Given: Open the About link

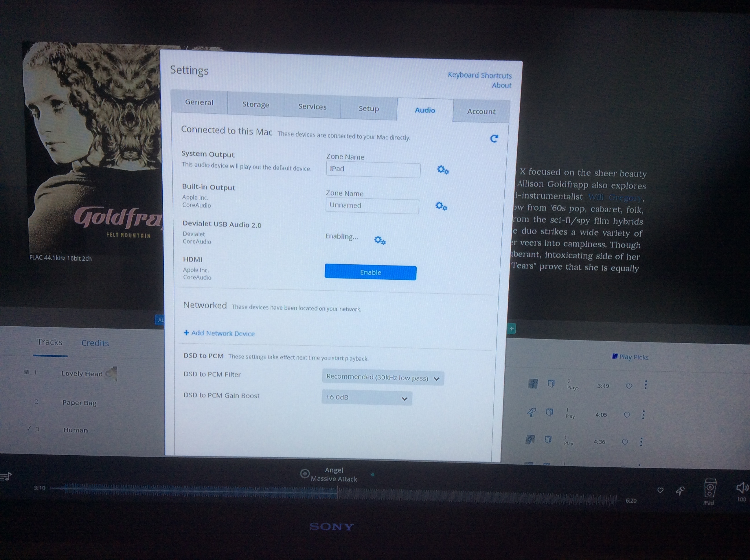Looking at the screenshot, I should pyautogui.click(x=501, y=85).
